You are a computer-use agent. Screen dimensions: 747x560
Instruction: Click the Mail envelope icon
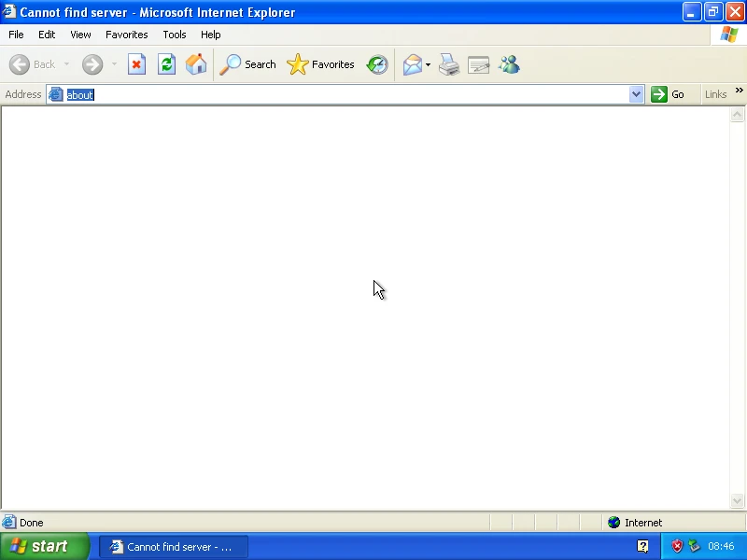(412, 64)
